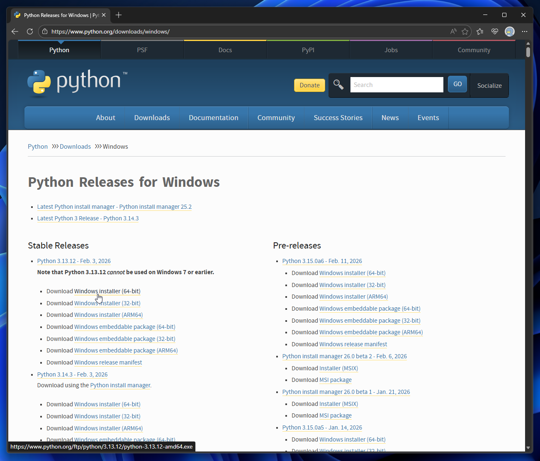The width and height of the screenshot is (540, 461).
Task: Click the Downloads breadcrumb link
Action: (x=75, y=147)
